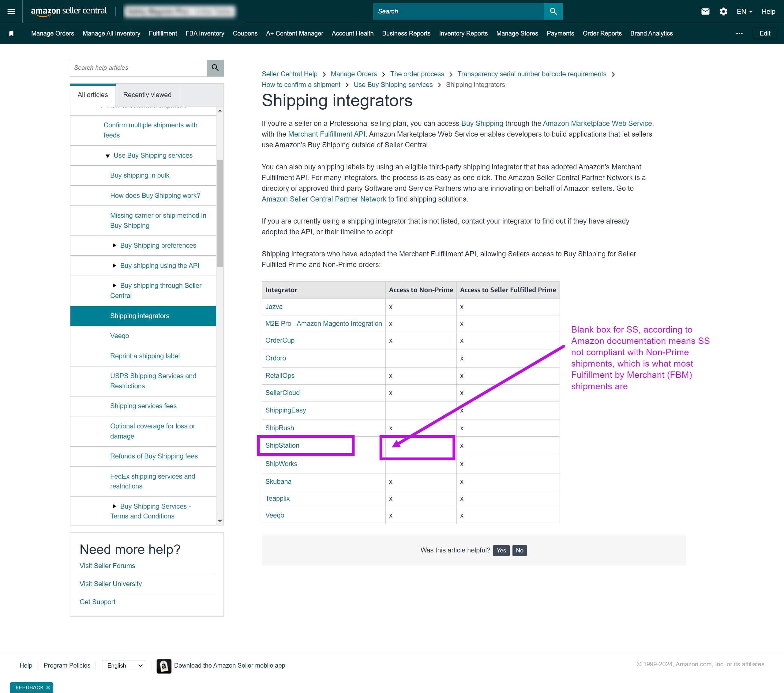
Task: Click the sidebar scroll up arrow
Action: [x=220, y=111]
